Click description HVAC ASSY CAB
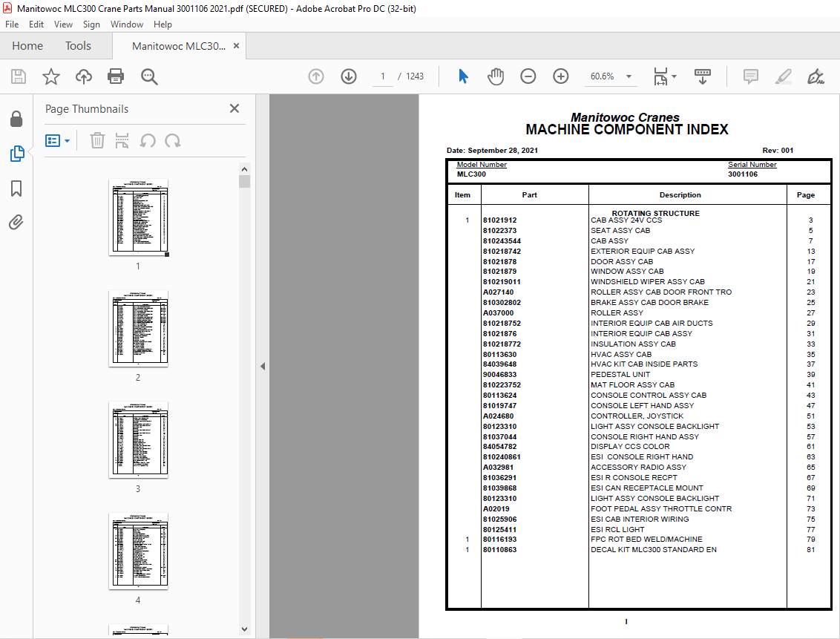Screen dimensions: 840x639 click(x=621, y=354)
